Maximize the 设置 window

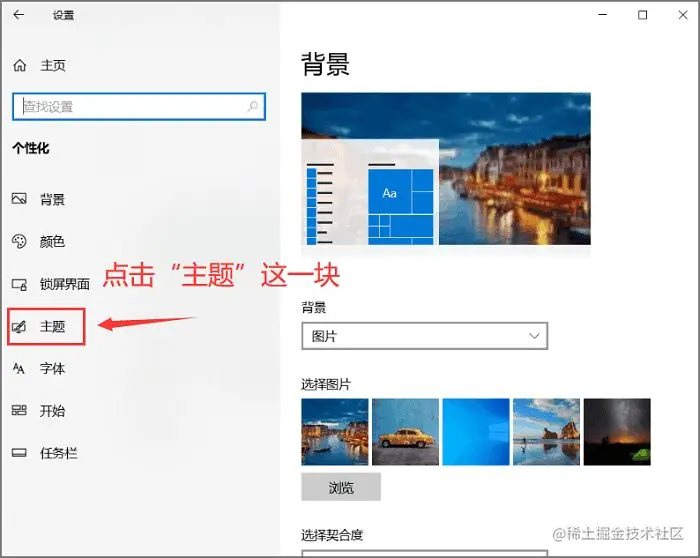(642, 15)
